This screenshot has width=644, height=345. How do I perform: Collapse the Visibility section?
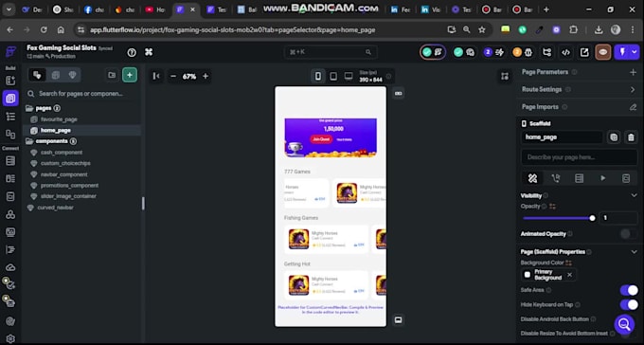634,196
